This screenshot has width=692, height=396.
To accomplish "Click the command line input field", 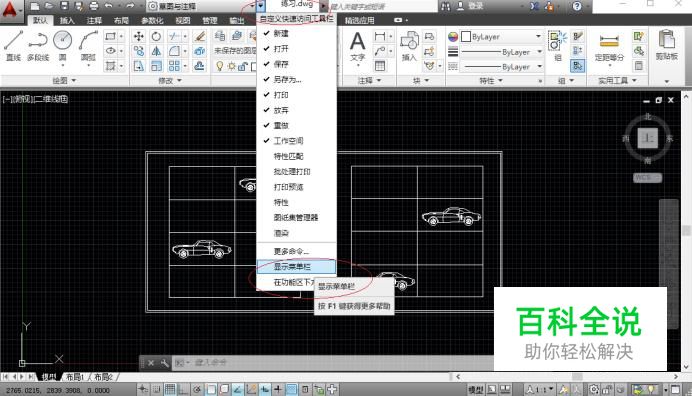I will [x=334, y=363].
